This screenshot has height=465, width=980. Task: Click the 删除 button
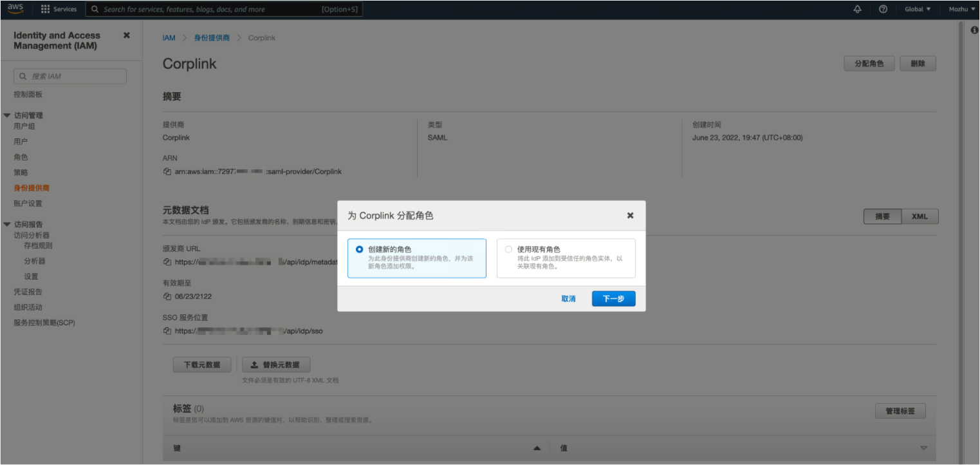(918, 64)
